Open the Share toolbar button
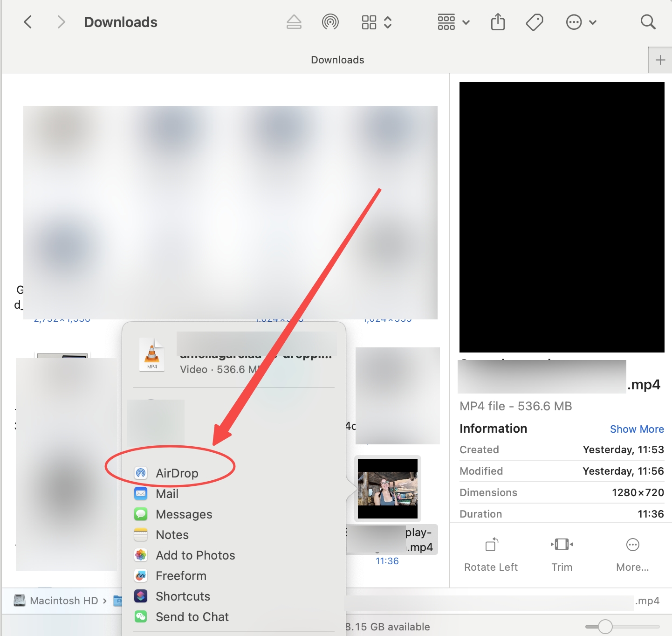 coord(498,22)
